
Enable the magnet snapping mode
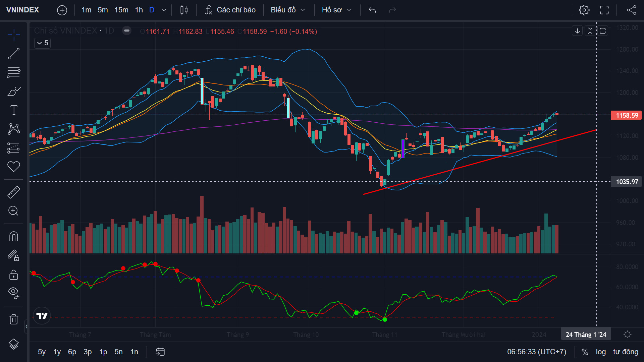14,237
